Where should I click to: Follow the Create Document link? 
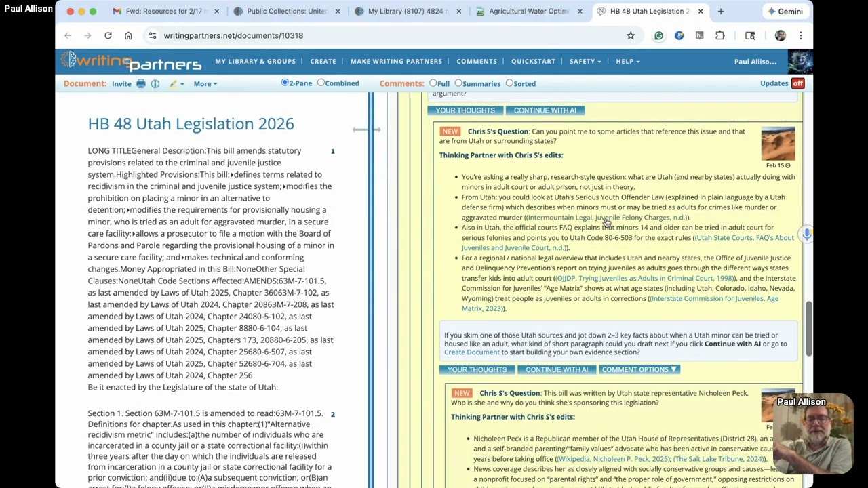(472, 352)
